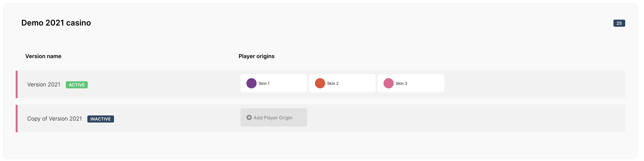Image resolution: width=644 pixels, height=161 pixels.
Task: Click the Version name column header
Action: [43, 56]
